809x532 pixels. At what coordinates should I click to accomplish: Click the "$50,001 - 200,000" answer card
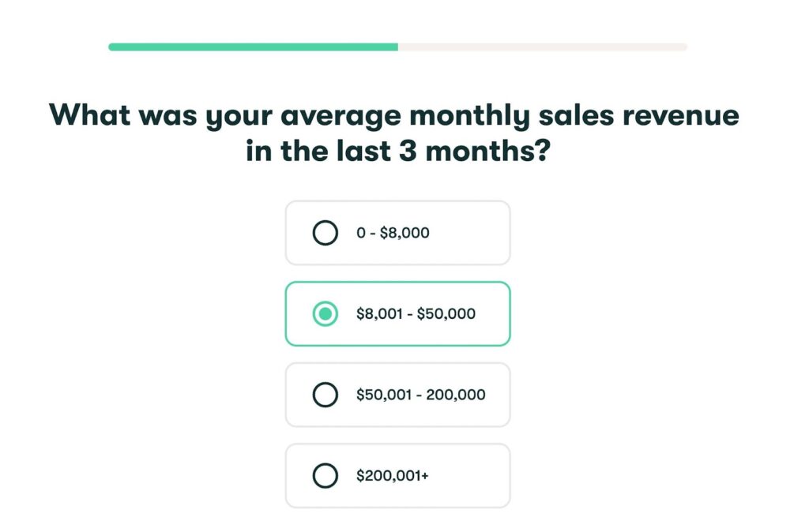coord(397,395)
